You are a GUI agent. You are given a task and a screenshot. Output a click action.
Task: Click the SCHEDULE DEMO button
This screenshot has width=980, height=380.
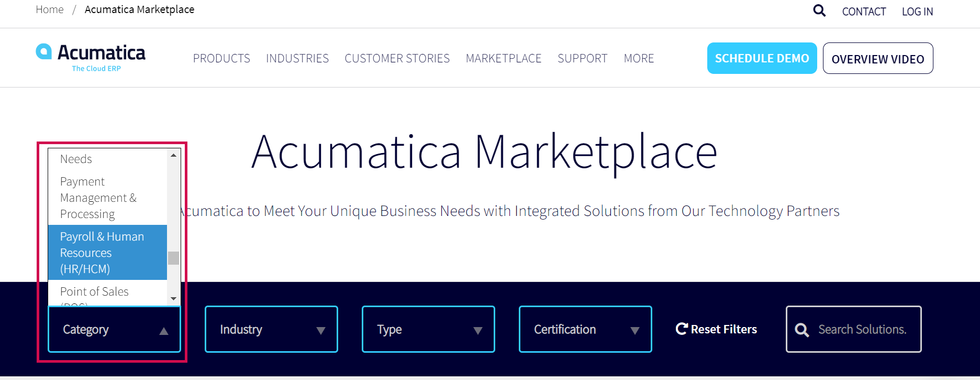762,58
